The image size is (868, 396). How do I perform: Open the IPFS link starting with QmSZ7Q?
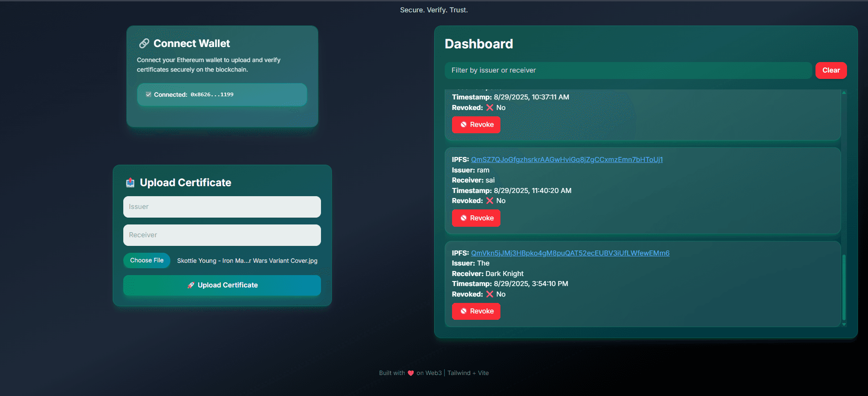[x=567, y=160]
